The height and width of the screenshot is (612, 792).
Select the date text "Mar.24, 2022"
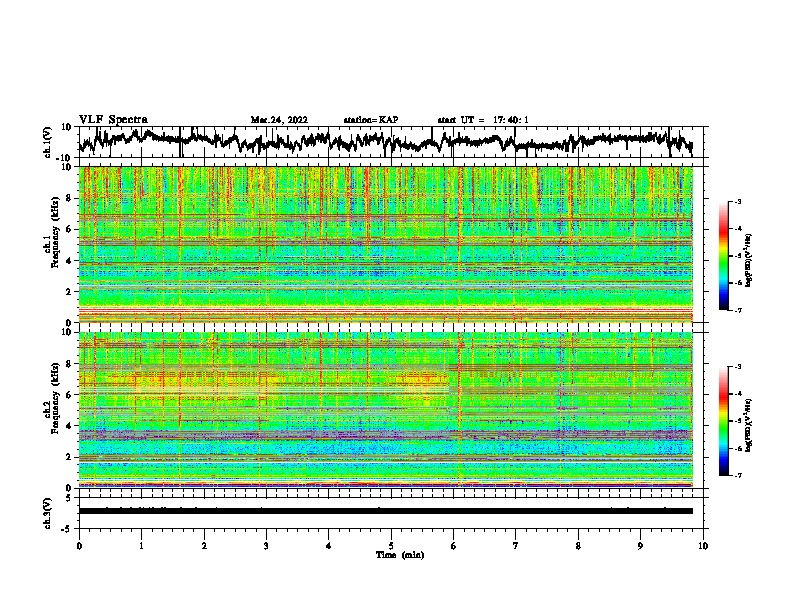pos(279,120)
